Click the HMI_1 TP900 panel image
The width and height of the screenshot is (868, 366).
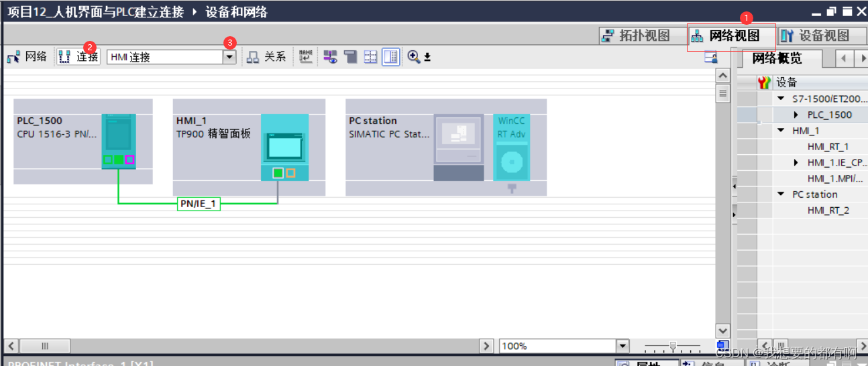[x=284, y=147]
